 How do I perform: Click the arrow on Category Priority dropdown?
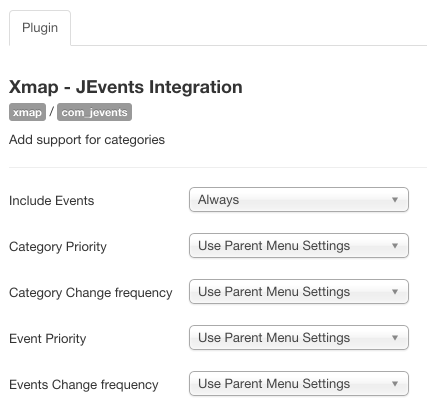[395, 246]
